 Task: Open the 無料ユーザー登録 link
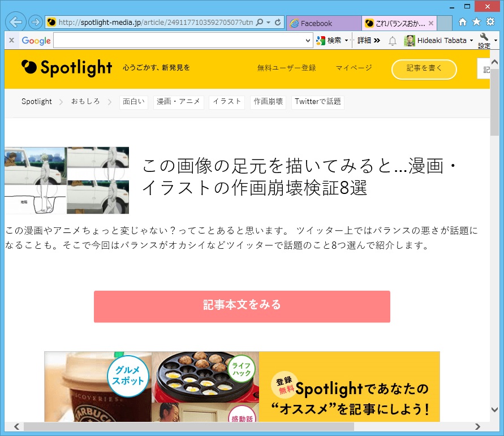286,68
